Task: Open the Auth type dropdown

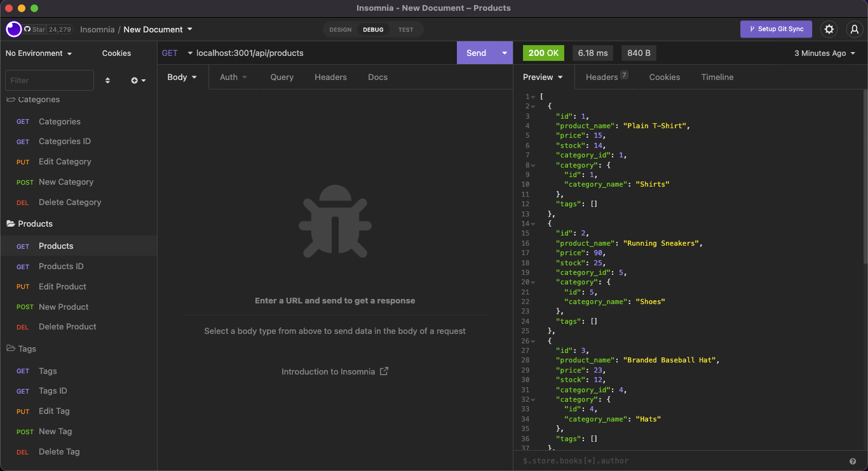Action: (233, 77)
